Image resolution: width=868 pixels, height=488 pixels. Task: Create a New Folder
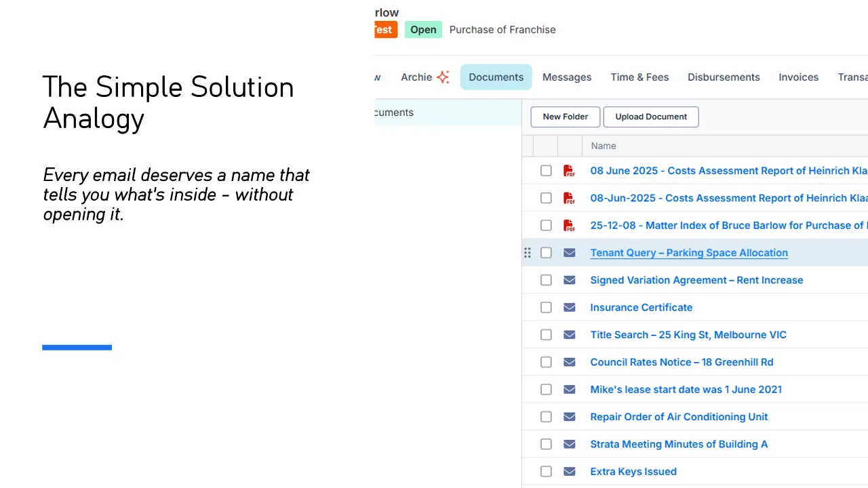(566, 117)
